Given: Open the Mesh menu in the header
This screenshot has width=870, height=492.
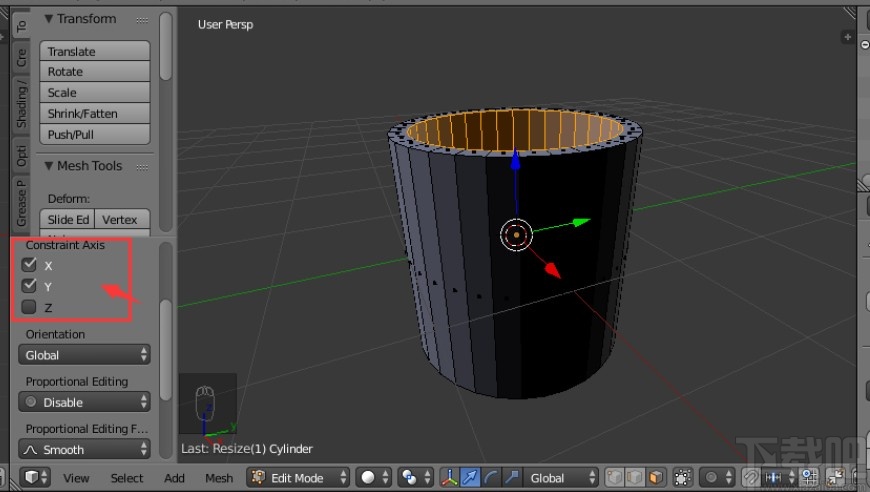Looking at the screenshot, I should [219, 478].
